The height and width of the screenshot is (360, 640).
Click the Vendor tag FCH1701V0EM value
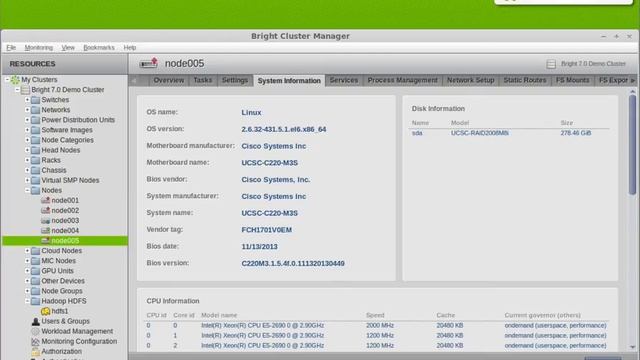coord(267,230)
